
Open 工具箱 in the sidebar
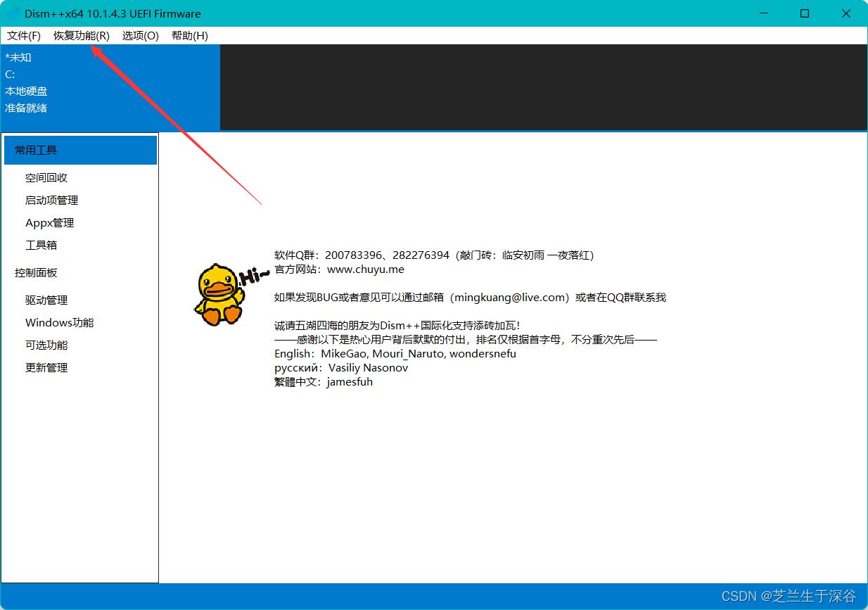(x=41, y=246)
